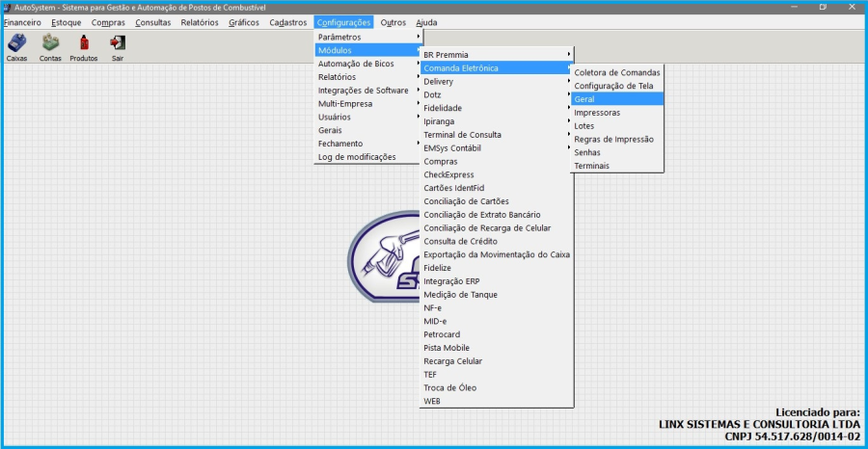Image resolution: width=868 pixels, height=449 pixels.
Task: Open the Consultas menu
Action: tap(152, 23)
